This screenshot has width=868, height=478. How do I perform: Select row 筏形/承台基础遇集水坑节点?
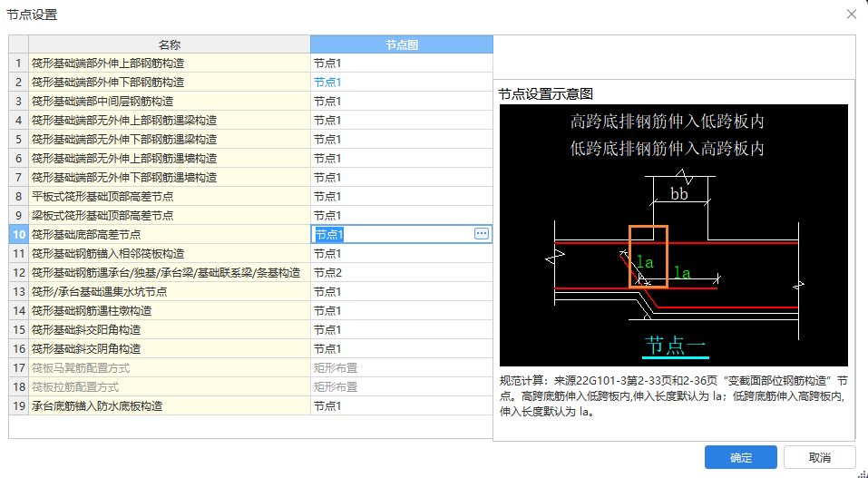pos(170,291)
